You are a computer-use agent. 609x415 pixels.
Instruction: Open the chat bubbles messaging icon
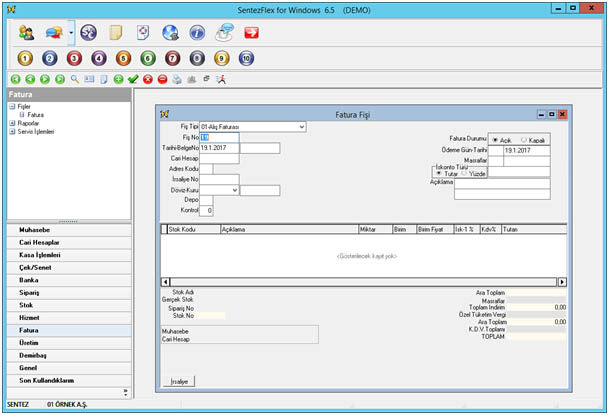tap(54, 33)
